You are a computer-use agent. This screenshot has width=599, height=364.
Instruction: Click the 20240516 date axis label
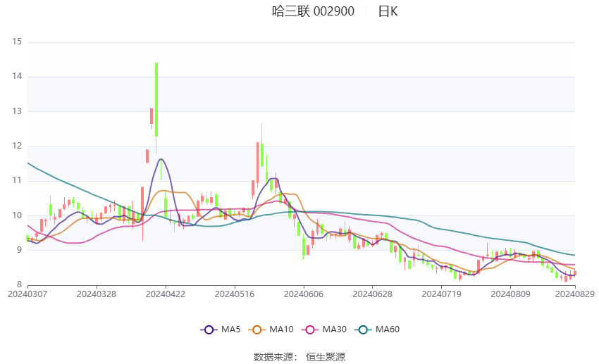click(235, 294)
